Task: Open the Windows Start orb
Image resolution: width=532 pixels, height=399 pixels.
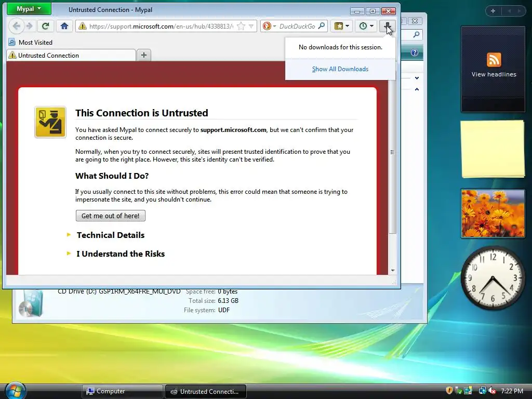Action: (15, 391)
